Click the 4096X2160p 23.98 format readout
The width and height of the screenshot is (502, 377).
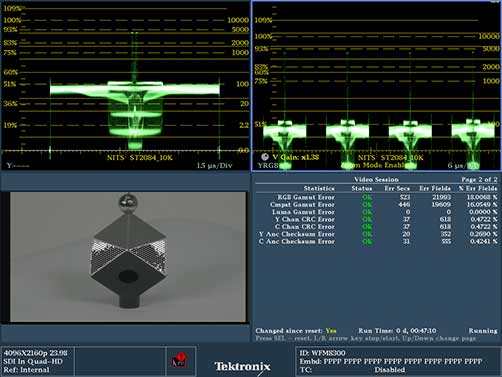click(35, 353)
